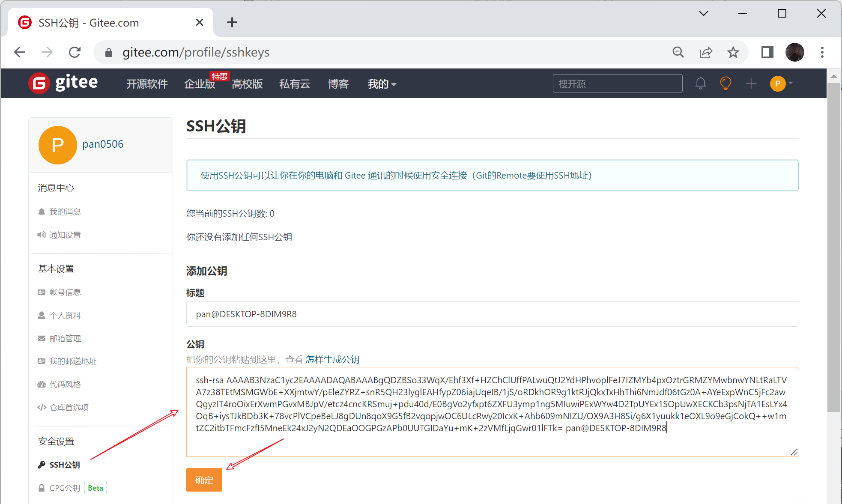Open the browser side panel icon
The image size is (842, 504).
tap(767, 52)
